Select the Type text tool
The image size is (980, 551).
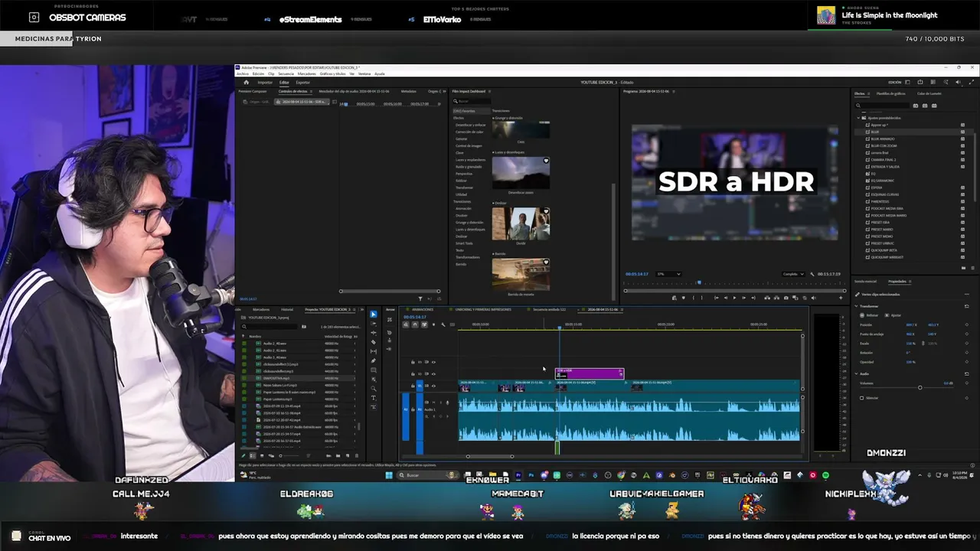(x=374, y=398)
